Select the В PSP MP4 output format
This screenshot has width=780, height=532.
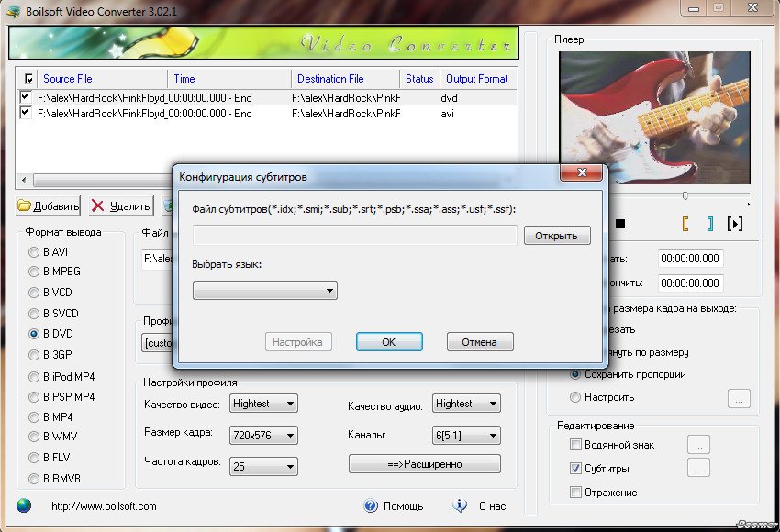(x=34, y=397)
